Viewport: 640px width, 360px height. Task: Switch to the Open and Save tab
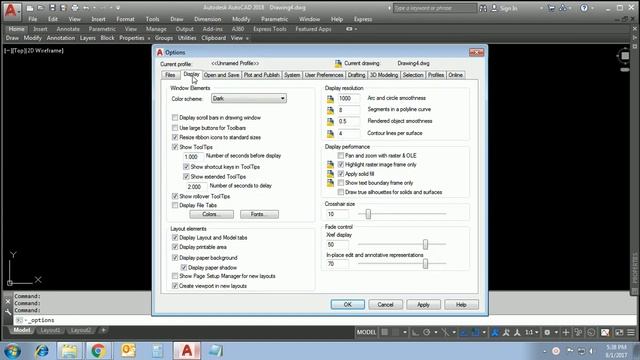tap(221, 75)
